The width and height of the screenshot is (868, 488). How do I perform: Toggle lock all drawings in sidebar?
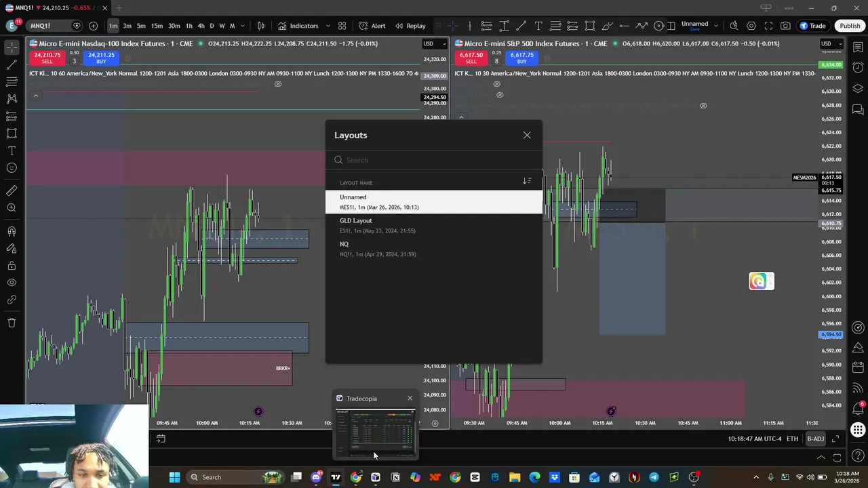coord(12,266)
